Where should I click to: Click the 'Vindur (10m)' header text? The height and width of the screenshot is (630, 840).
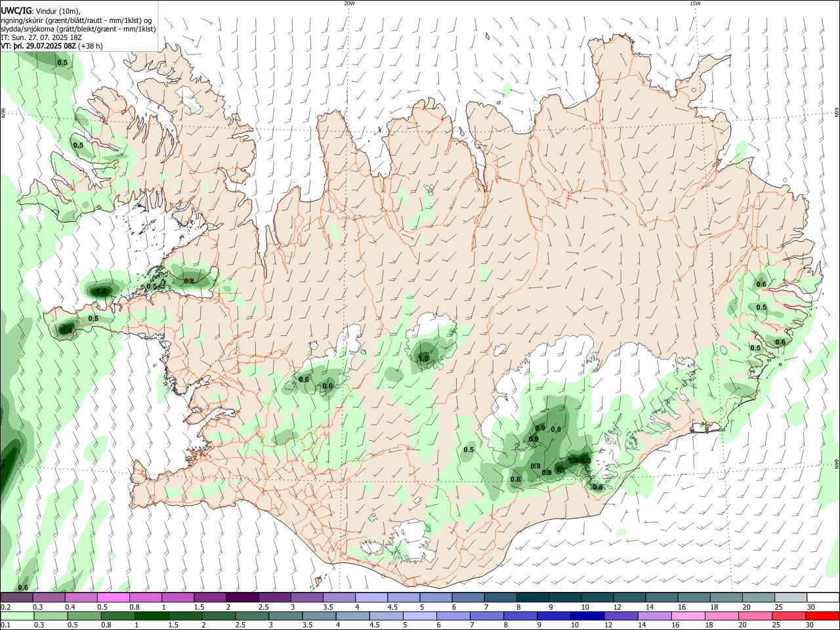coord(58,10)
